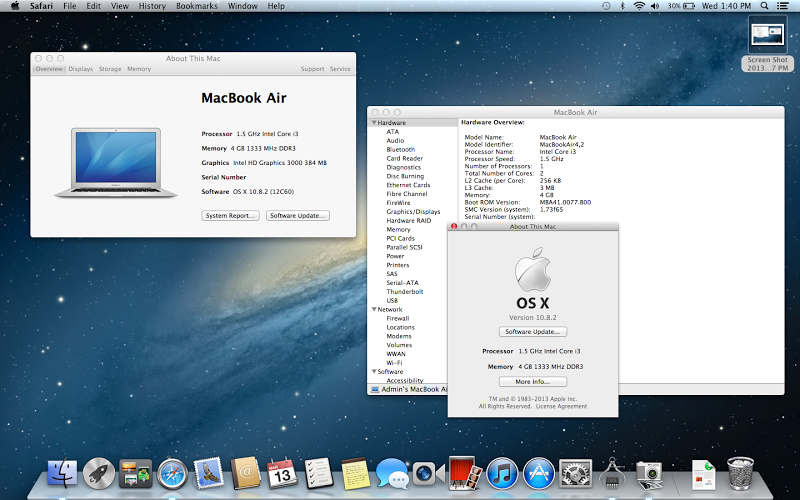Launch iTunes from the Dock

pos(502,472)
